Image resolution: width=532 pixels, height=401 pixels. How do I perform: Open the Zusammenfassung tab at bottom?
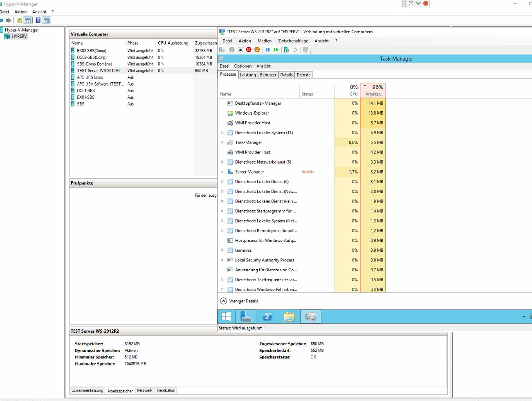click(88, 390)
